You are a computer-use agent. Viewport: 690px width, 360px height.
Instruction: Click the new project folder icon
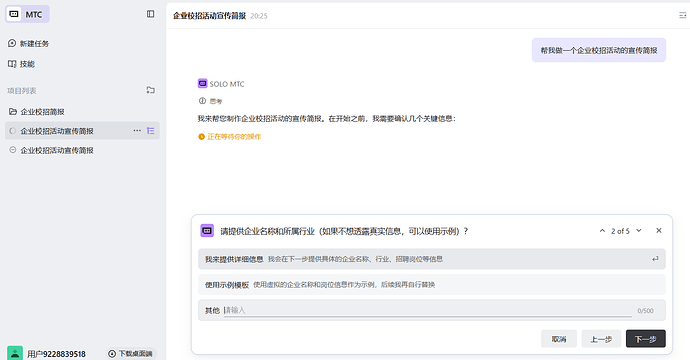coord(150,90)
